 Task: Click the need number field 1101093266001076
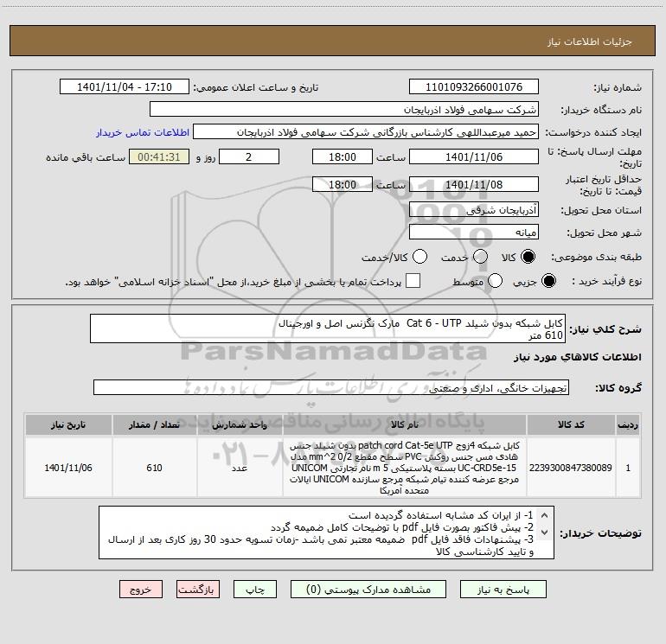474,87
